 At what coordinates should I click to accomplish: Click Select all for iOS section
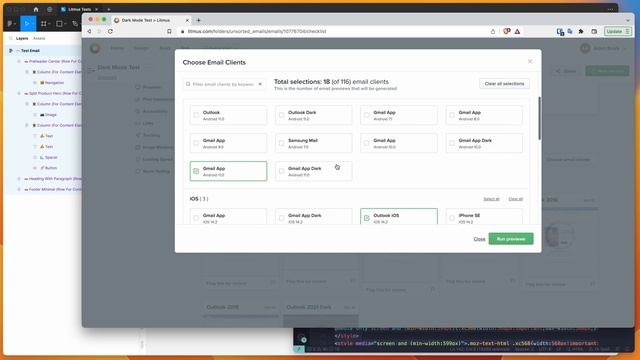(x=491, y=199)
